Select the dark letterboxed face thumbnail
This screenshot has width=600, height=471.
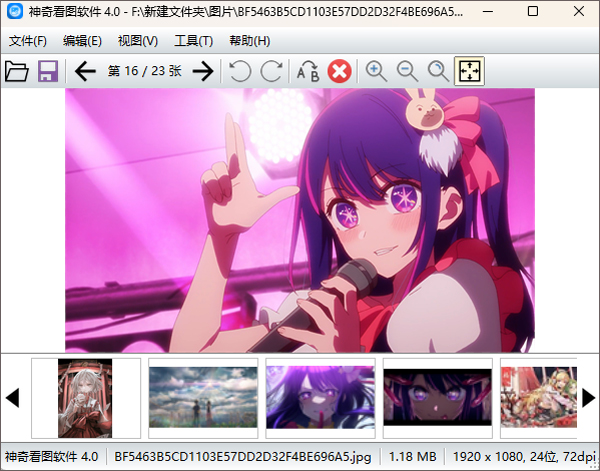(437, 398)
